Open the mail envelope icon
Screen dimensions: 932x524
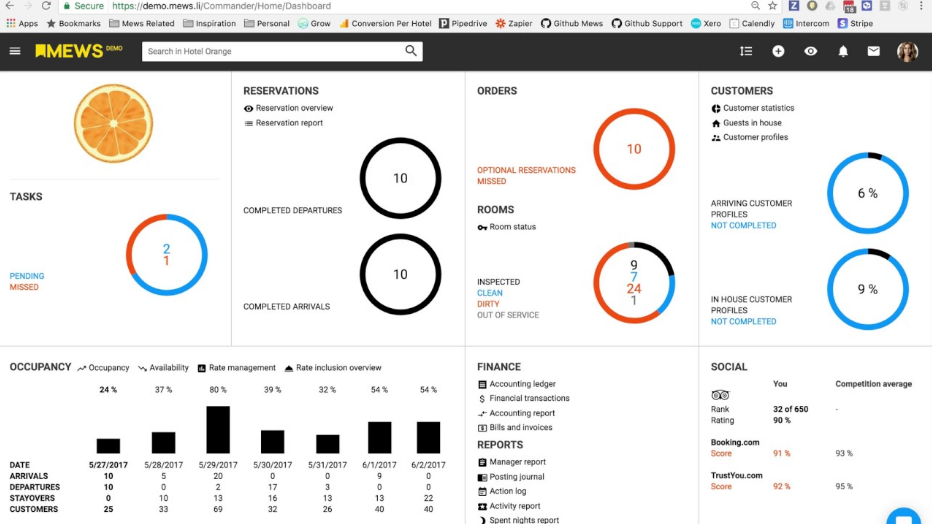(874, 51)
